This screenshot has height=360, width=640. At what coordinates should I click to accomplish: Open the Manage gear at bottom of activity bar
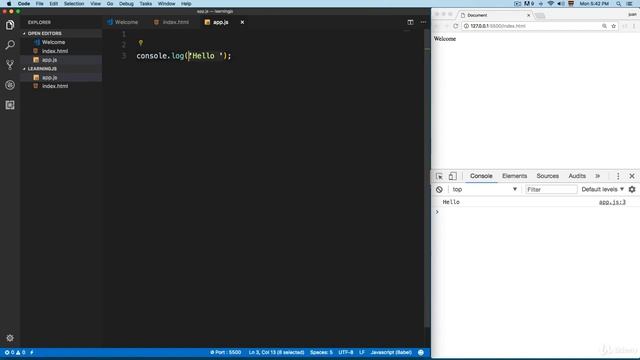click(10, 338)
